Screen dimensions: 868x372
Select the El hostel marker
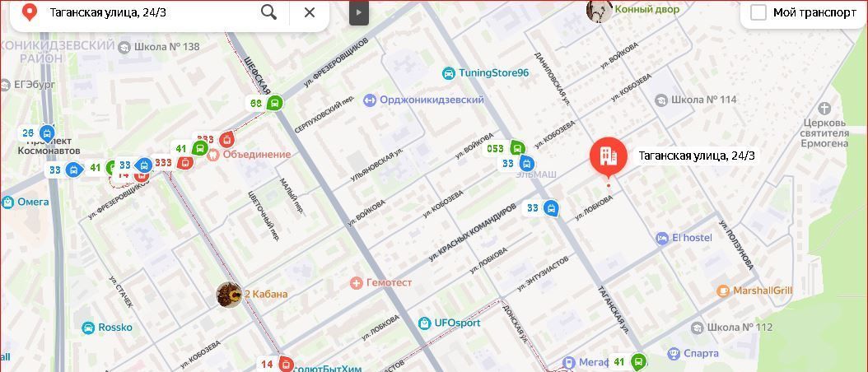662,238
